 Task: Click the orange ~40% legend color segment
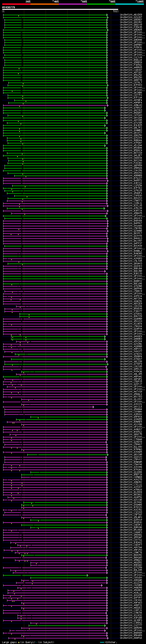(45, 4)
